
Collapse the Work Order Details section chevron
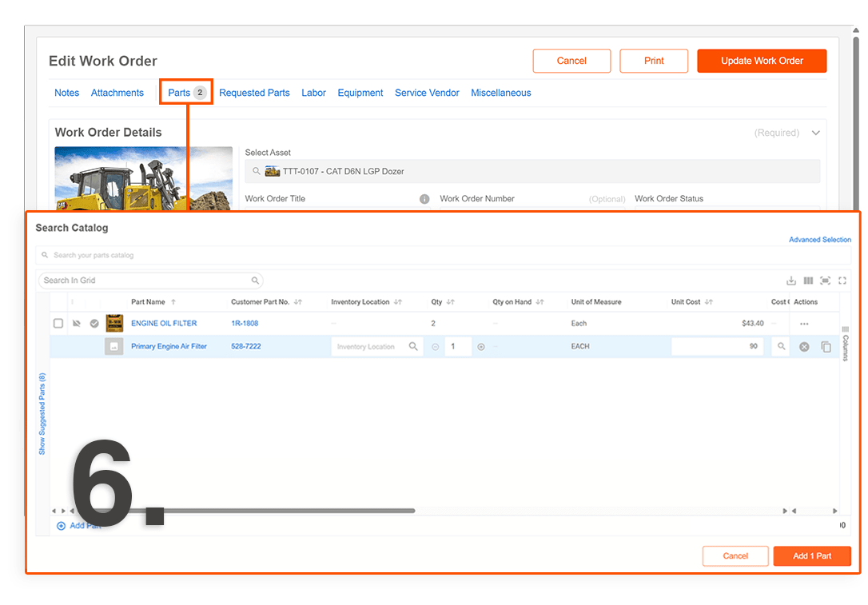click(815, 133)
